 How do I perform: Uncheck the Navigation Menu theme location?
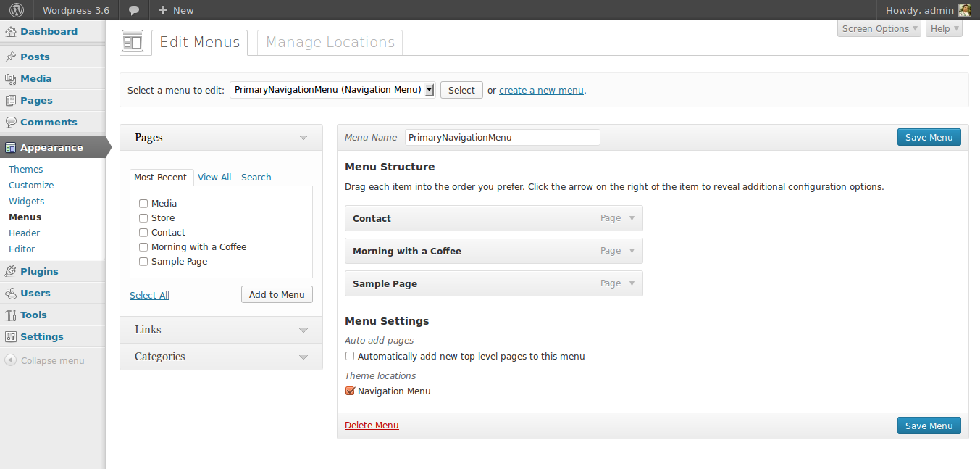(350, 391)
